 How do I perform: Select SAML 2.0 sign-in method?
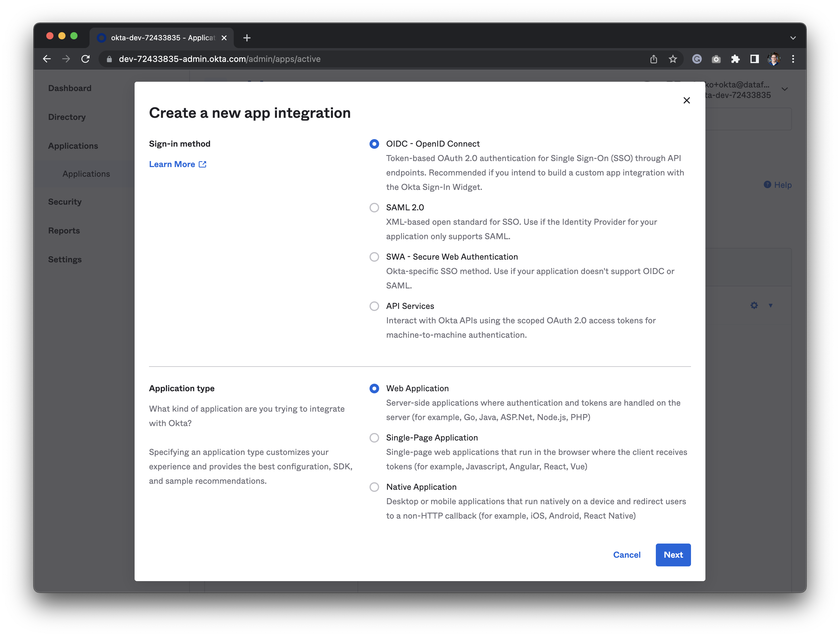(x=374, y=207)
